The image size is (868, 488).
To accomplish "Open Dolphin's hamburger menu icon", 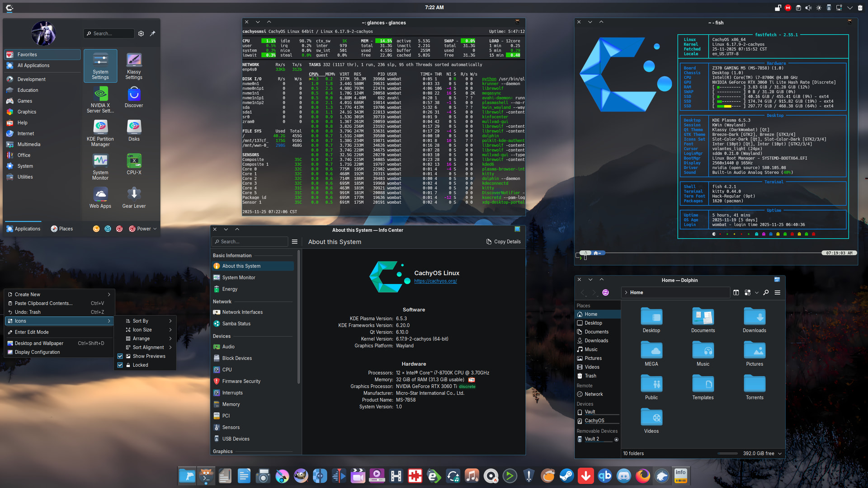I will coord(778,292).
